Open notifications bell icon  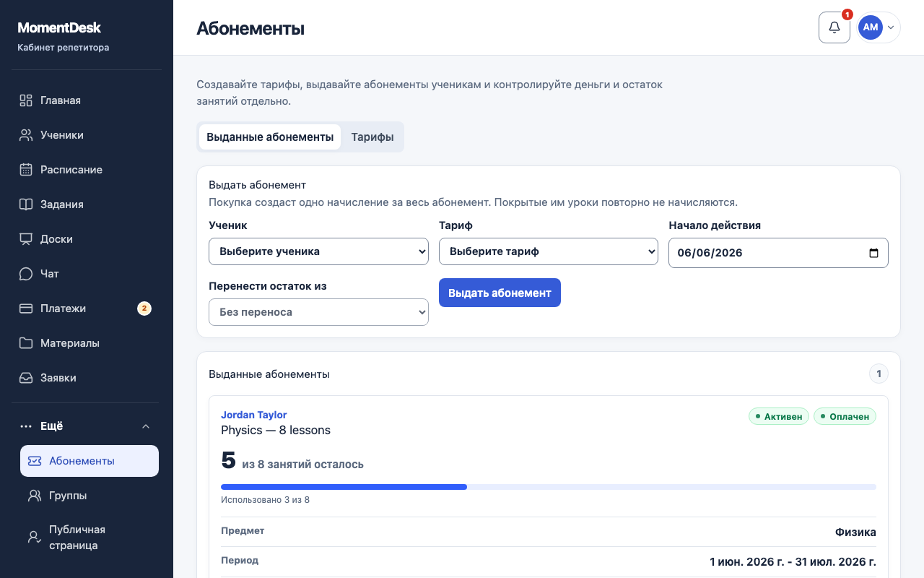tap(834, 27)
